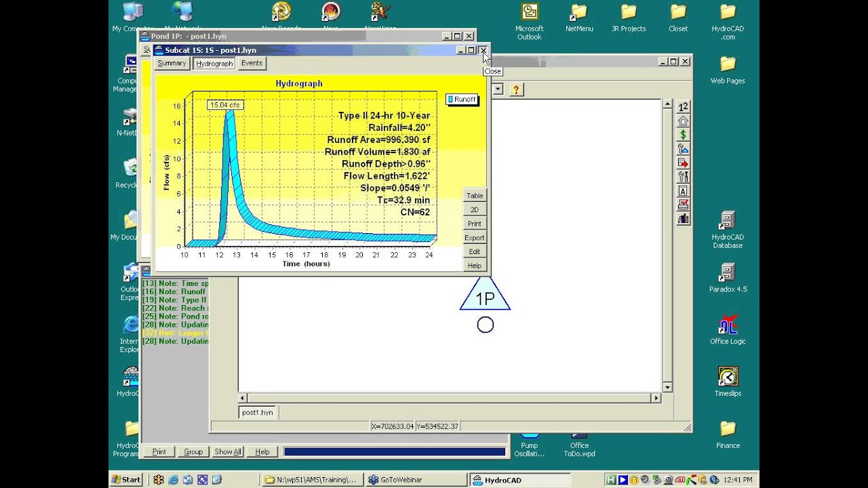The height and width of the screenshot is (488, 868).
Task: Click the report with red arrow icon
Action: click(x=683, y=163)
